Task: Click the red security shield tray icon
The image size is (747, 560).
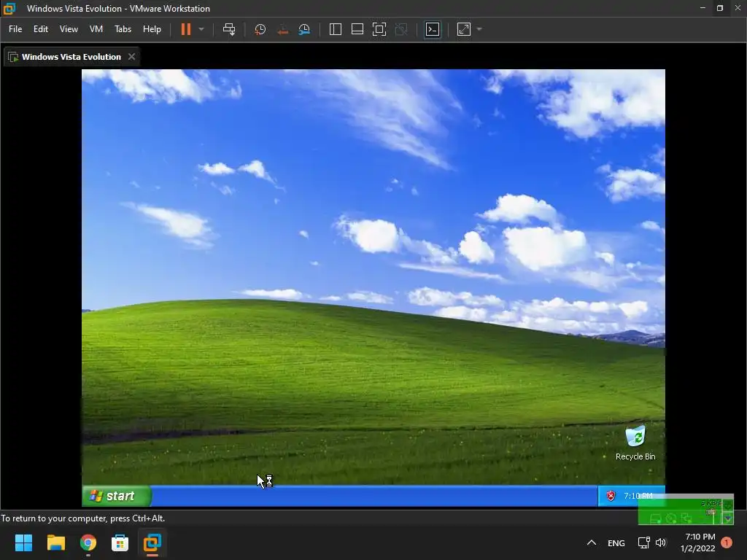Action: pos(611,496)
